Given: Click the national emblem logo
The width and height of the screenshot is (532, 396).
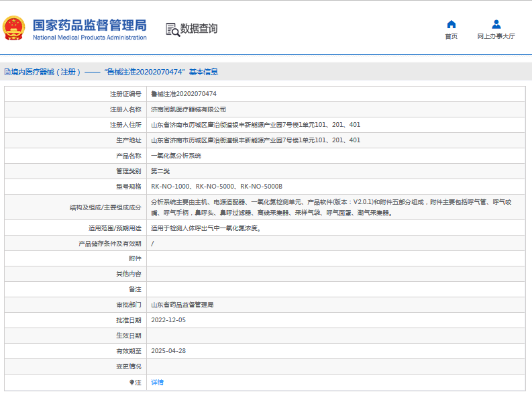Looking at the screenshot, I should pyautogui.click(x=13, y=28).
